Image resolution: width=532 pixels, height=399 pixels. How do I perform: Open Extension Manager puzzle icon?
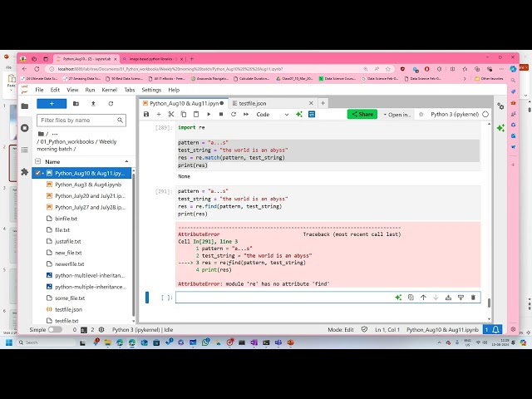(24, 172)
